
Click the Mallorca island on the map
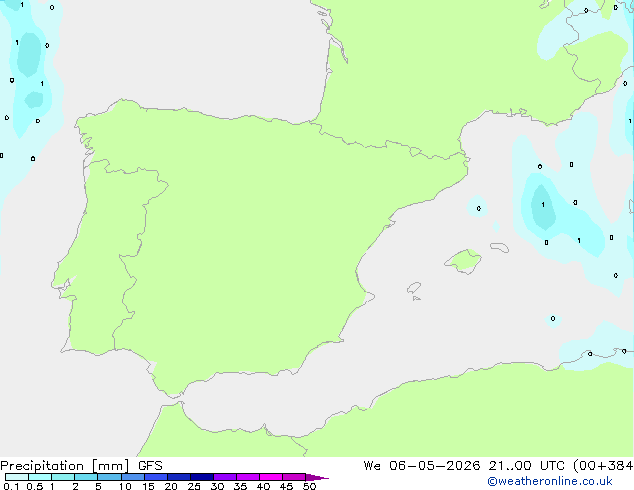(463, 261)
